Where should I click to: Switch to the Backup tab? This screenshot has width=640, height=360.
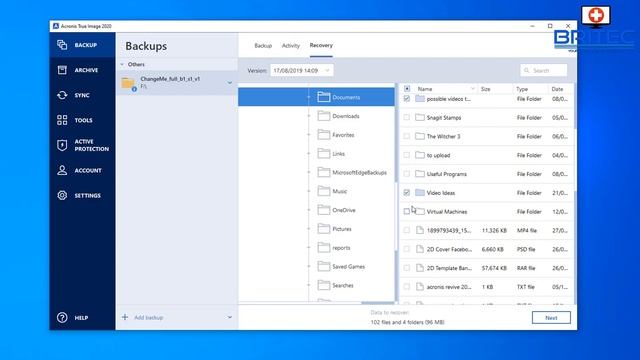pyautogui.click(x=263, y=45)
